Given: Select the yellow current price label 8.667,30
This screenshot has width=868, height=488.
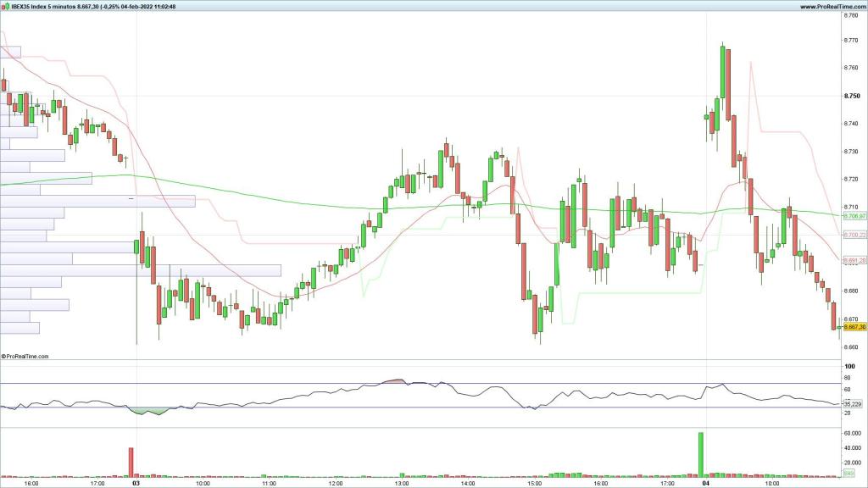Looking at the screenshot, I should coord(853,326).
